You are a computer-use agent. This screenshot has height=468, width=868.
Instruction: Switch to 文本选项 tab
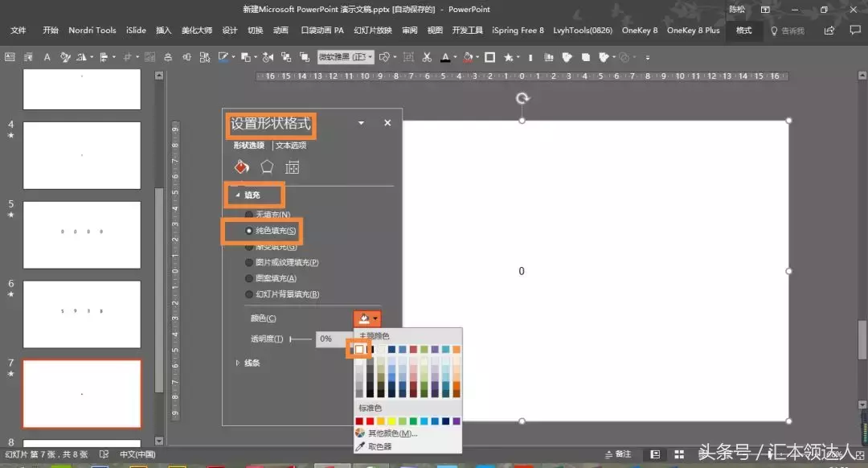click(x=291, y=145)
